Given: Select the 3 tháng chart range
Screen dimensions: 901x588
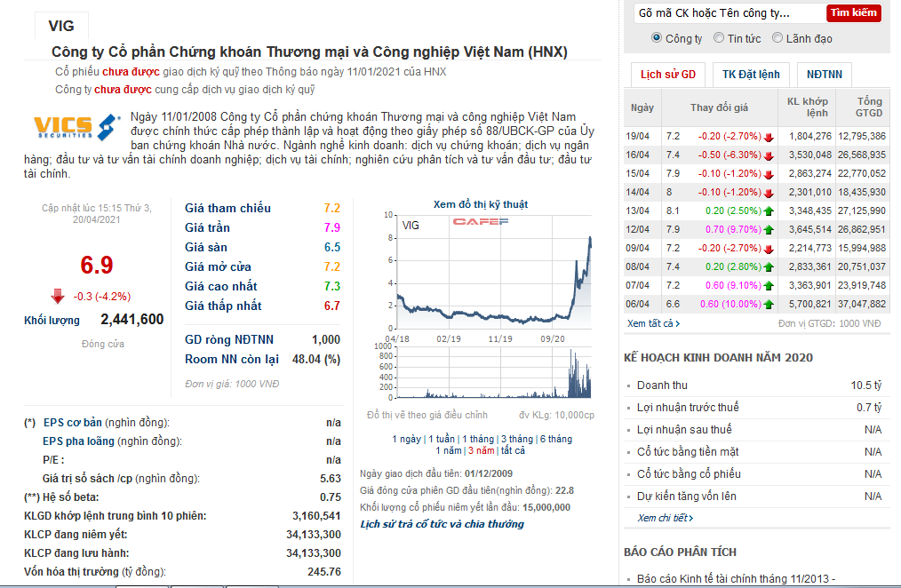Looking at the screenshot, I should [x=517, y=440].
